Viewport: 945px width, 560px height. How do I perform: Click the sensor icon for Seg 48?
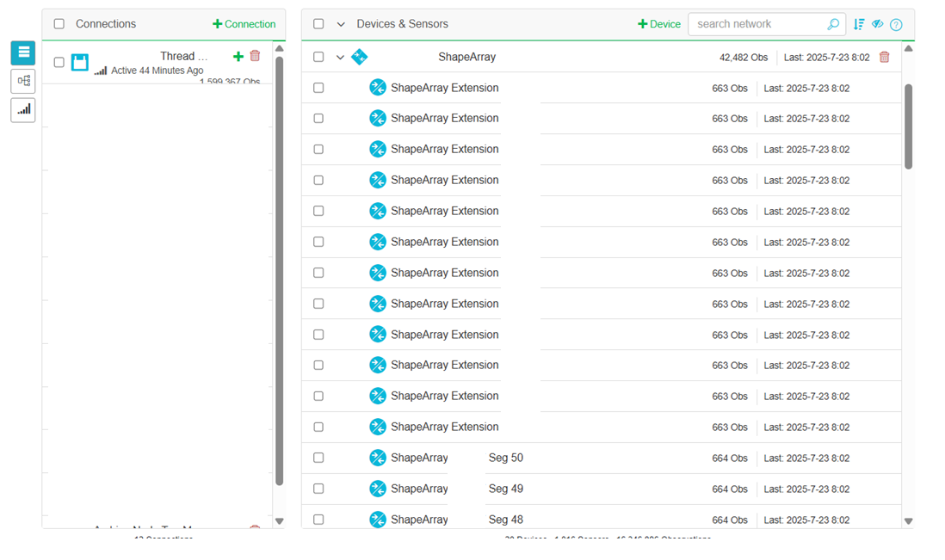click(378, 519)
